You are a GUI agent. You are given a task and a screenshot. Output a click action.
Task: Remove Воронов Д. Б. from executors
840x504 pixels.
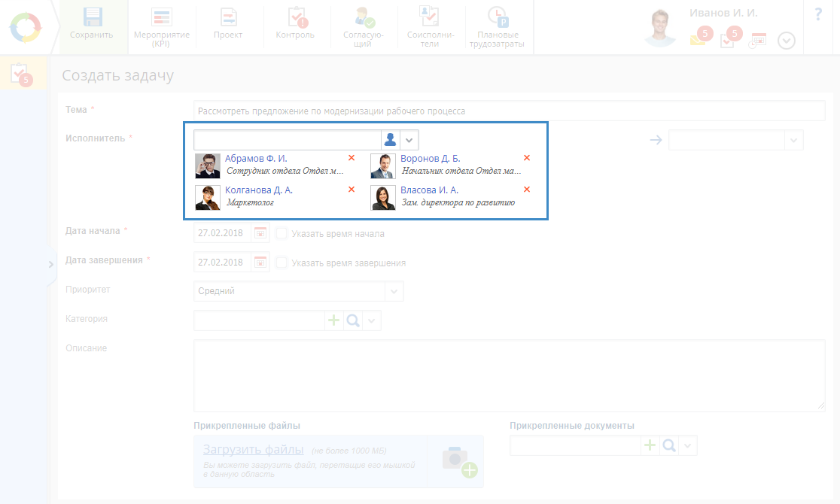coord(527,158)
